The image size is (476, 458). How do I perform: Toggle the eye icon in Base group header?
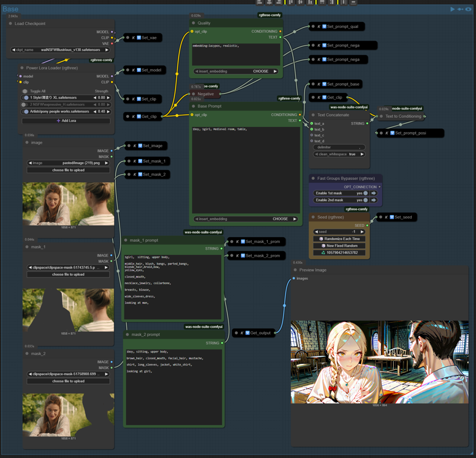click(x=468, y=9)
